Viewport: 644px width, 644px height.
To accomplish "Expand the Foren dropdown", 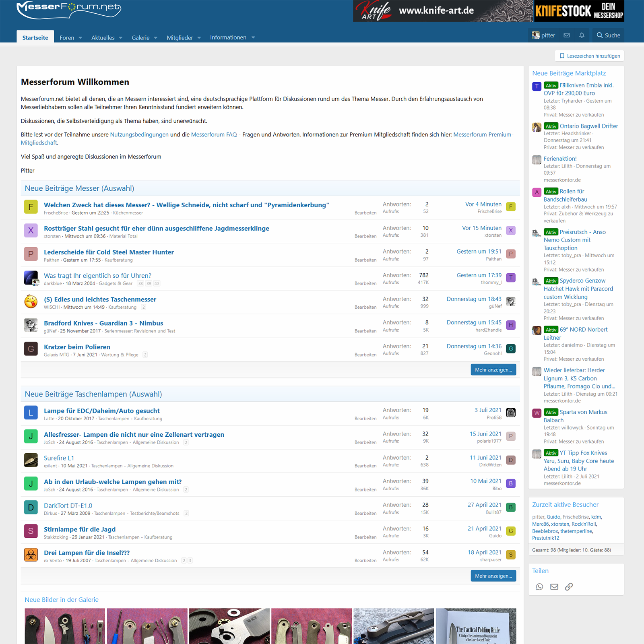I will pos(70,37).
